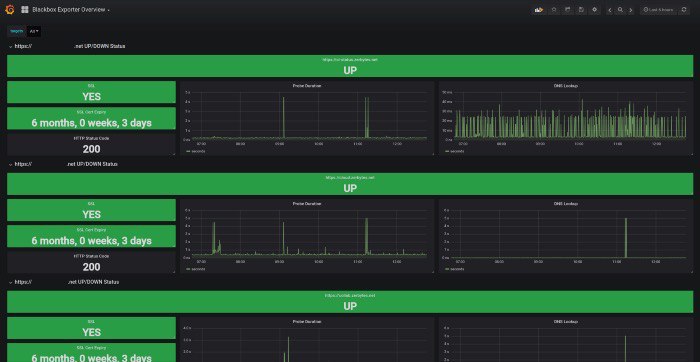Click second row title .net UP/DOWN Status
The width and height of the screenshot is (700, 362).
(x=92, y=164)
